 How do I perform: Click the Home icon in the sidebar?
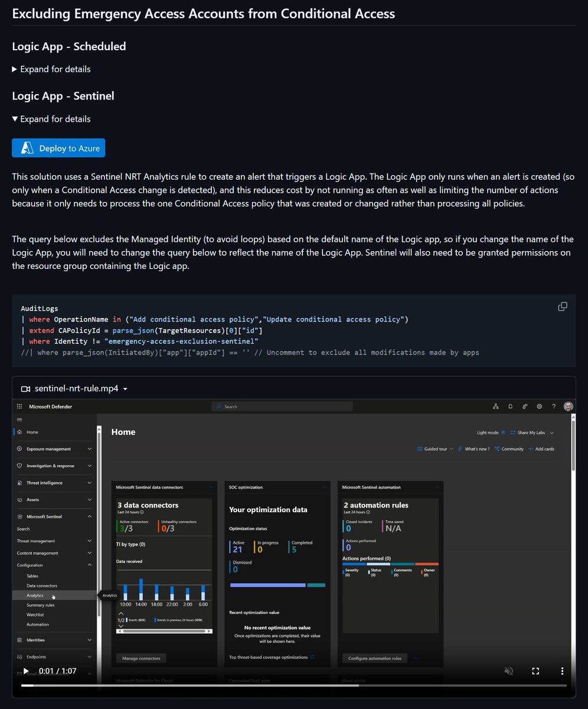click(19, 432)
